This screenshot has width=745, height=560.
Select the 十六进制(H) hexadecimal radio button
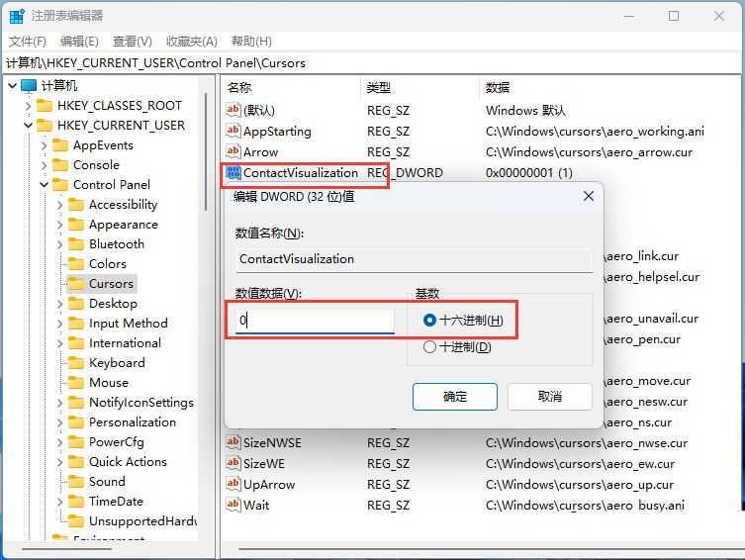click(x=429, y=321)
